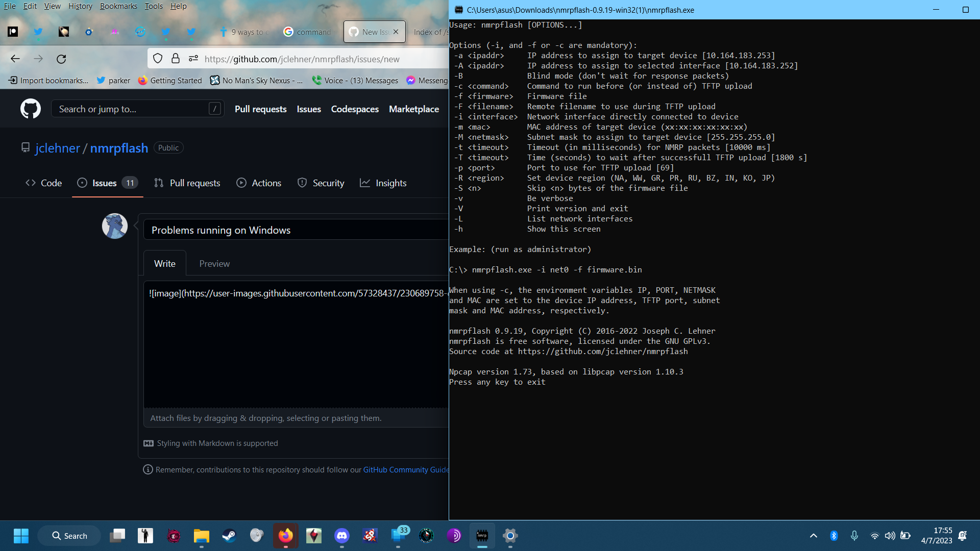Screen dimensions: 980x551
Task: Click the Markdown styling icon below the comment box
Action: pos(148,443)
